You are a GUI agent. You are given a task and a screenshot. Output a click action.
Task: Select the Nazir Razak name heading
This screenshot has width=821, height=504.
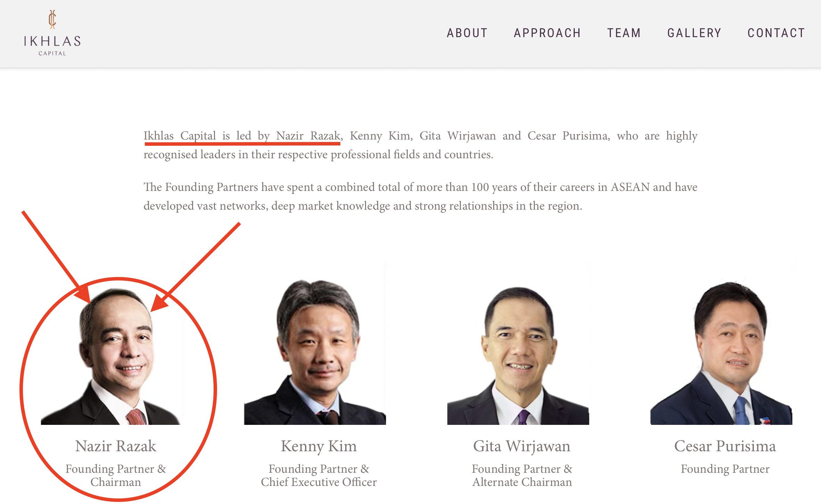[x=116, y=446]
